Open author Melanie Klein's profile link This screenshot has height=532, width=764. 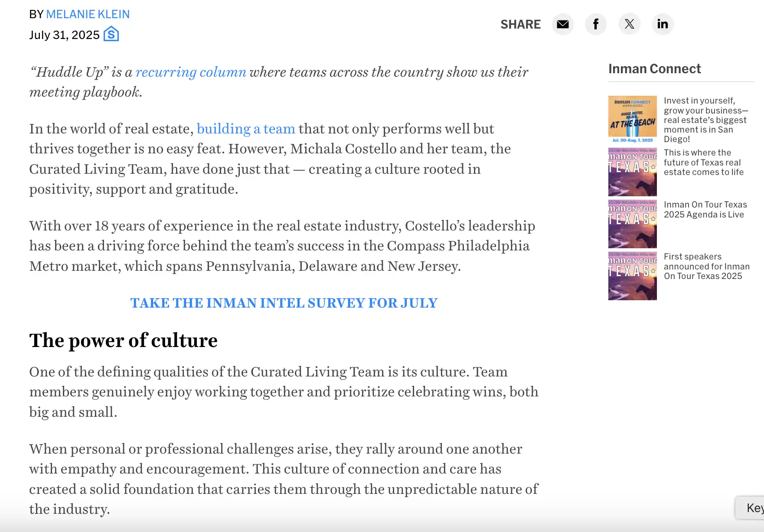pos(88,14)
